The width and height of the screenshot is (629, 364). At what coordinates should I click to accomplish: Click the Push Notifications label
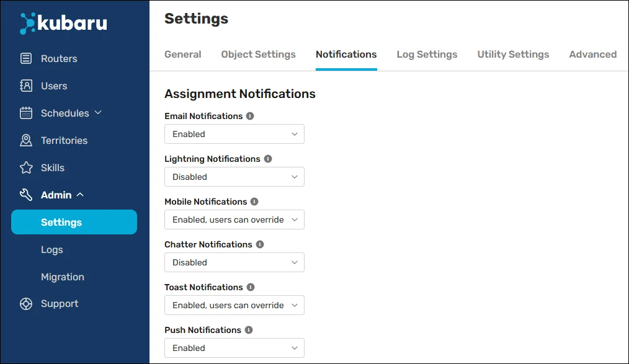pyautogui.click(x=203, y=330)
